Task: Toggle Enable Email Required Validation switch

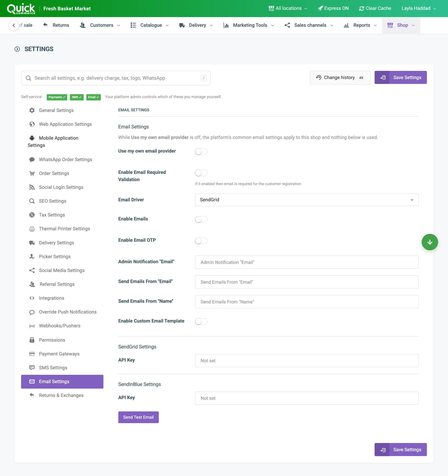Action: (x=201, y=173)
